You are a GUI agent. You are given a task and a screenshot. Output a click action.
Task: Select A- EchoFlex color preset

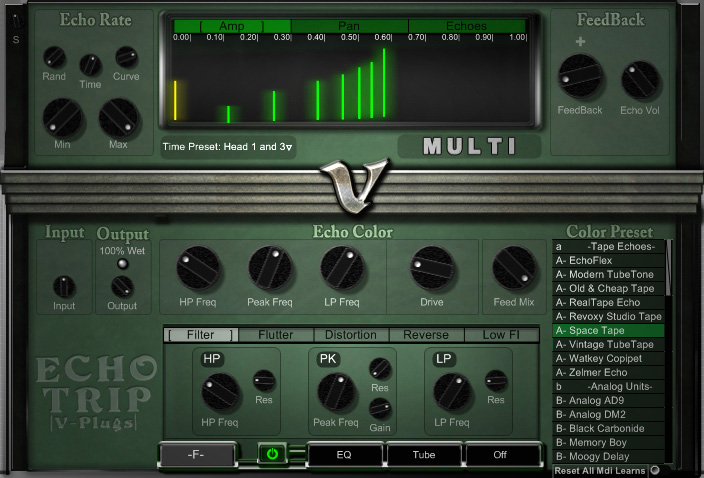[x=608, y=260]
